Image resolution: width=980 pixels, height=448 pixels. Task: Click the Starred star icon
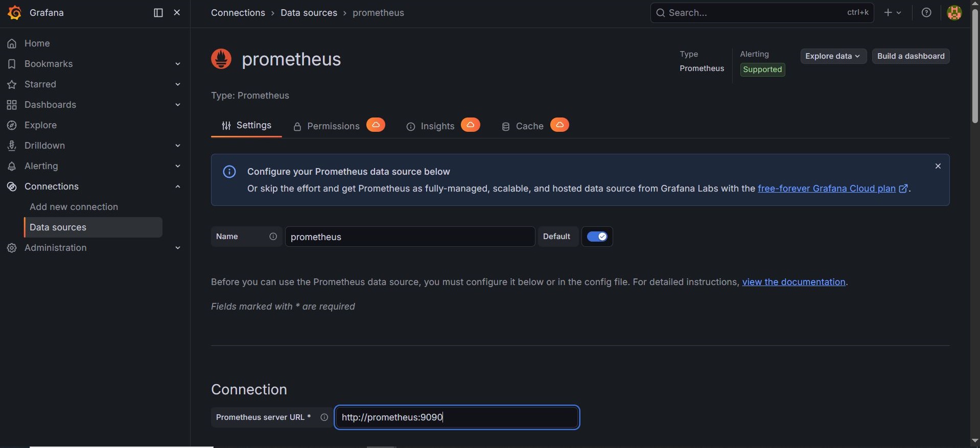(12, 84)
